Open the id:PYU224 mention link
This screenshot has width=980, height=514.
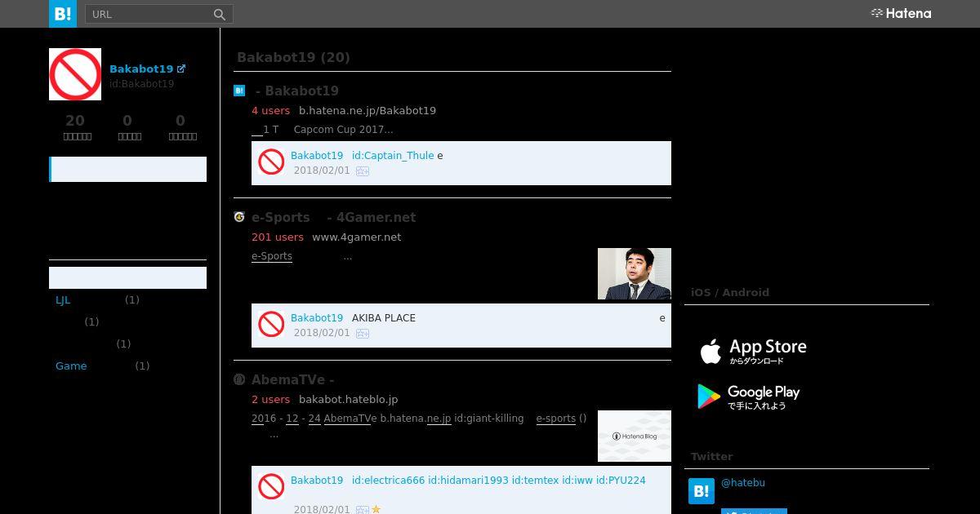point(621,480)
